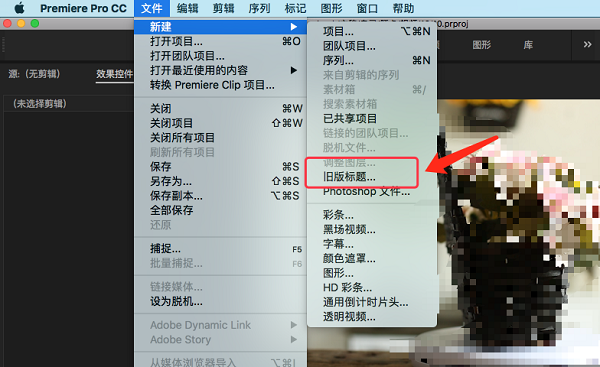The width and height of the screenshot is (600, 367).
Task: Create new 黑场视频...
Action: (x=372, y=230)
